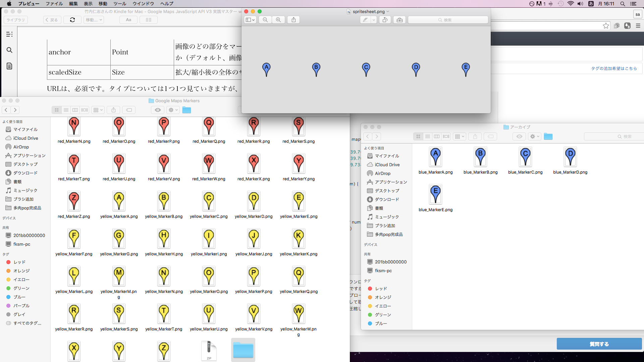This screenshot has height=362, width=644.
Task: Open the ファイル menu
Action: pos(54,4)
